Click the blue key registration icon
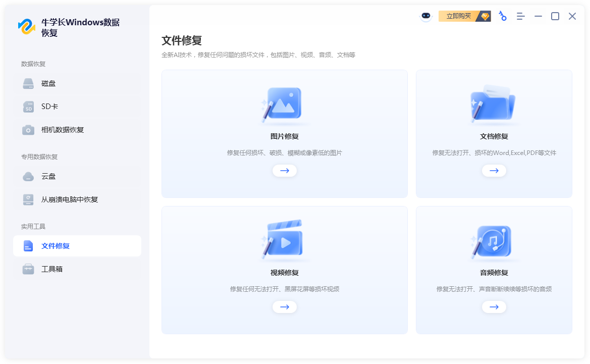590x364 pixels. [x=502, y=16]
